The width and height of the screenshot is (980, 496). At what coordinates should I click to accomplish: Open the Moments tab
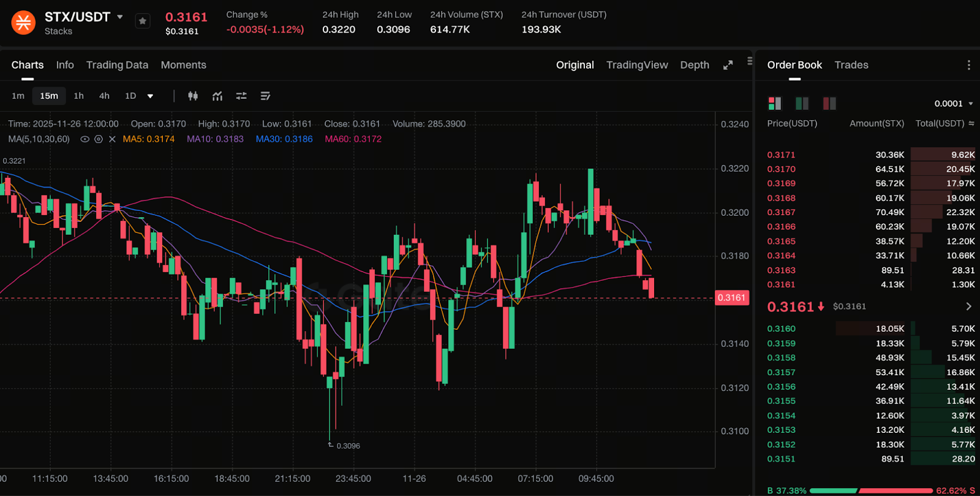184,65
